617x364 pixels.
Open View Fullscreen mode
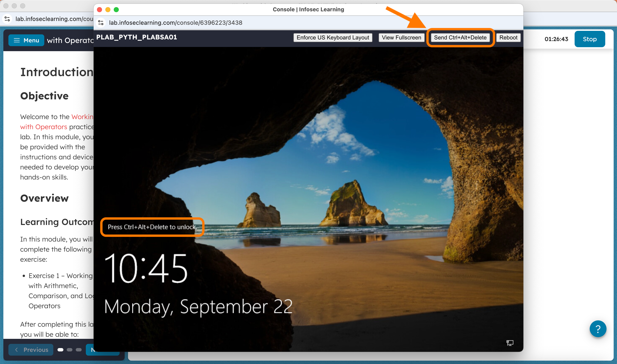(x=401, y=38)
